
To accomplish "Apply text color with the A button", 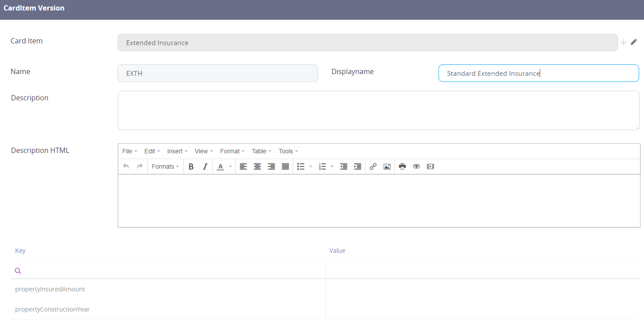I will click(220, 166).
